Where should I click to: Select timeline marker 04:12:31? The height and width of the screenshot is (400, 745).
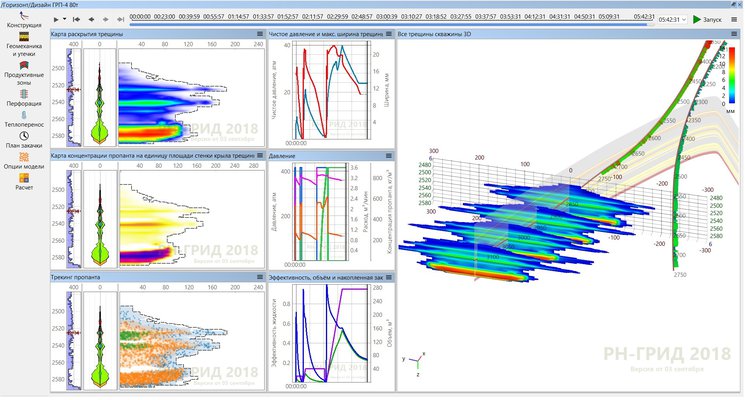point(535,17)
